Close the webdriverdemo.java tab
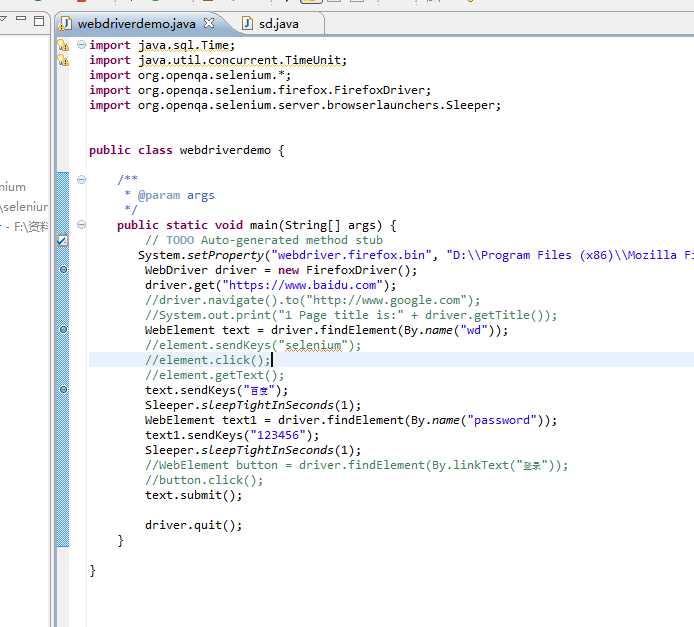The width and height of the screenshot is (694, 627). (208, 23)
